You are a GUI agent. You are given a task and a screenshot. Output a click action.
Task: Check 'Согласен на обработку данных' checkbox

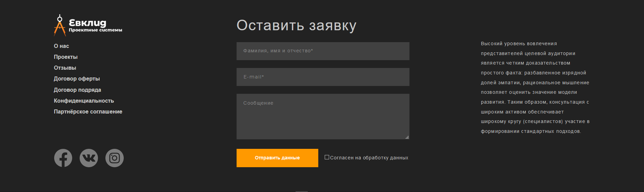click(327, 157)
